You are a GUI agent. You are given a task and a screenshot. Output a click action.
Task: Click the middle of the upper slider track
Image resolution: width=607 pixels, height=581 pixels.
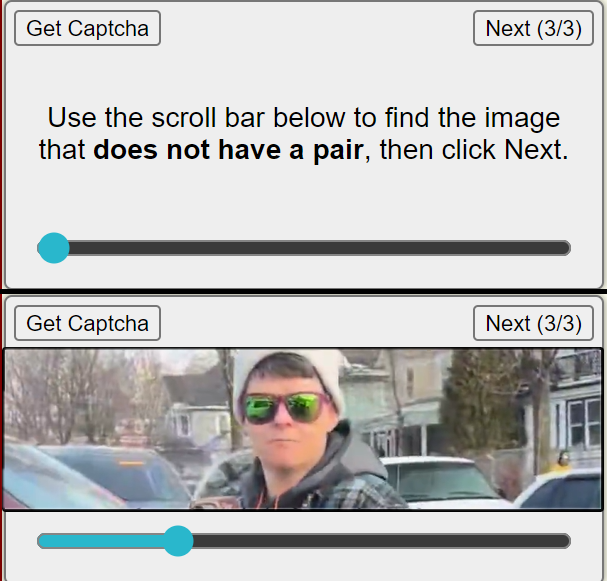pos(304,248)
